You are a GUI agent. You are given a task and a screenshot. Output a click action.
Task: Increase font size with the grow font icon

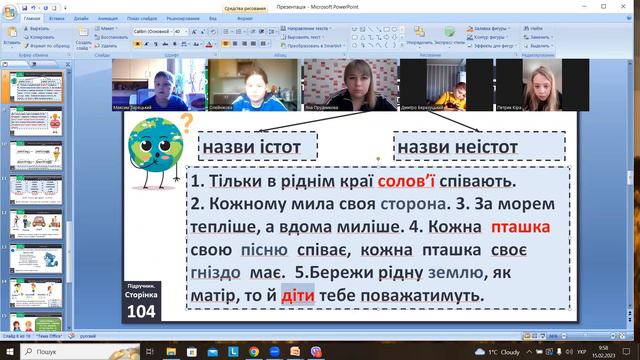[x=194, y=31]
